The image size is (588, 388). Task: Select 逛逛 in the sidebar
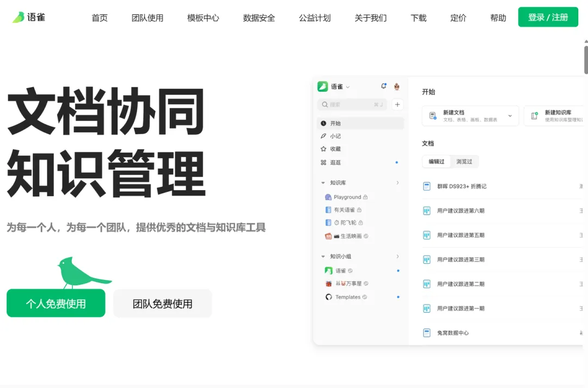361,162
